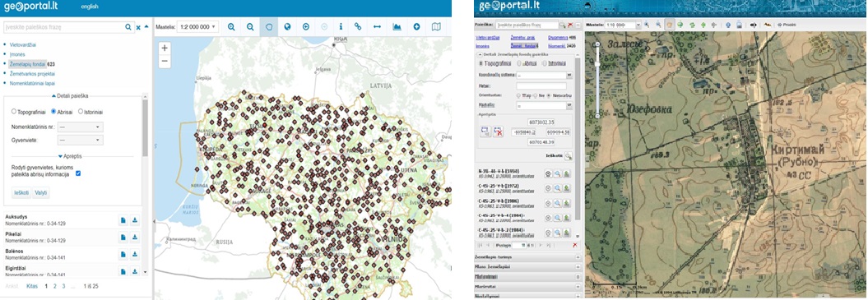Select Topografiniai radio in right window
868x300 pixels.
(x=480, y=63)
